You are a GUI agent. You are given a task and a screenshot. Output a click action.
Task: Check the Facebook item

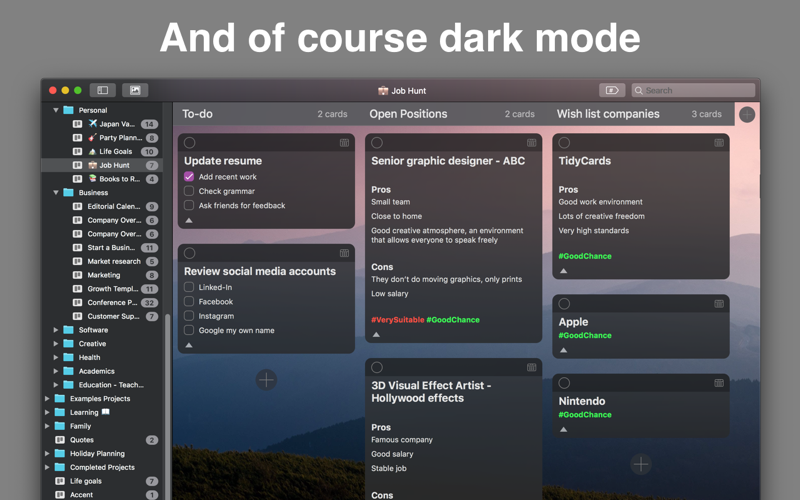tap(189, 301)
